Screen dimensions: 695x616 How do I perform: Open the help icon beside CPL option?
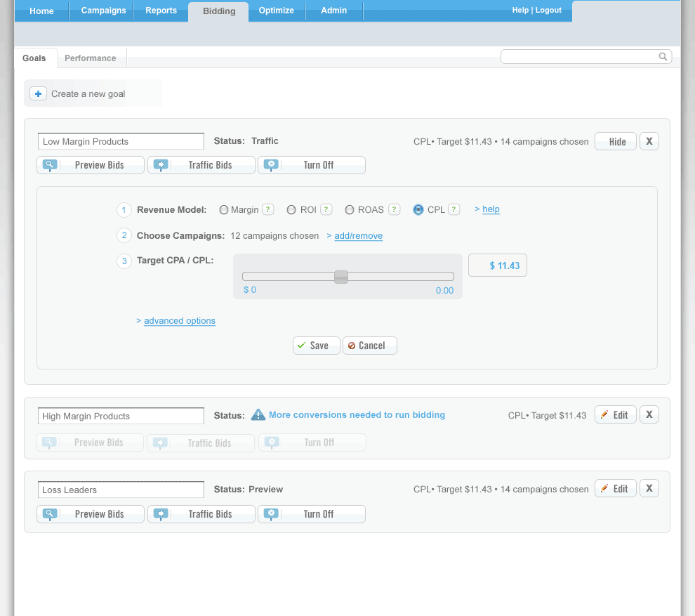[454, 209]
